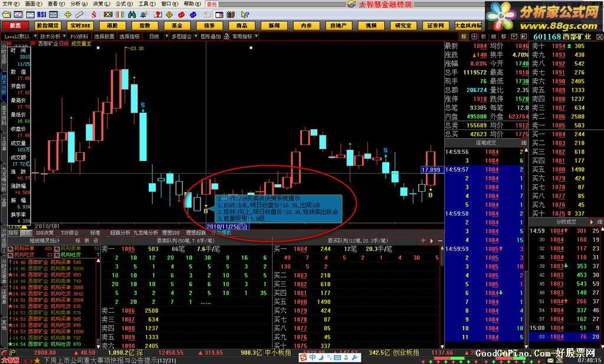The image size is (604, 364).
Task: Open the books library toolbar icon
Action: [231, 15]
